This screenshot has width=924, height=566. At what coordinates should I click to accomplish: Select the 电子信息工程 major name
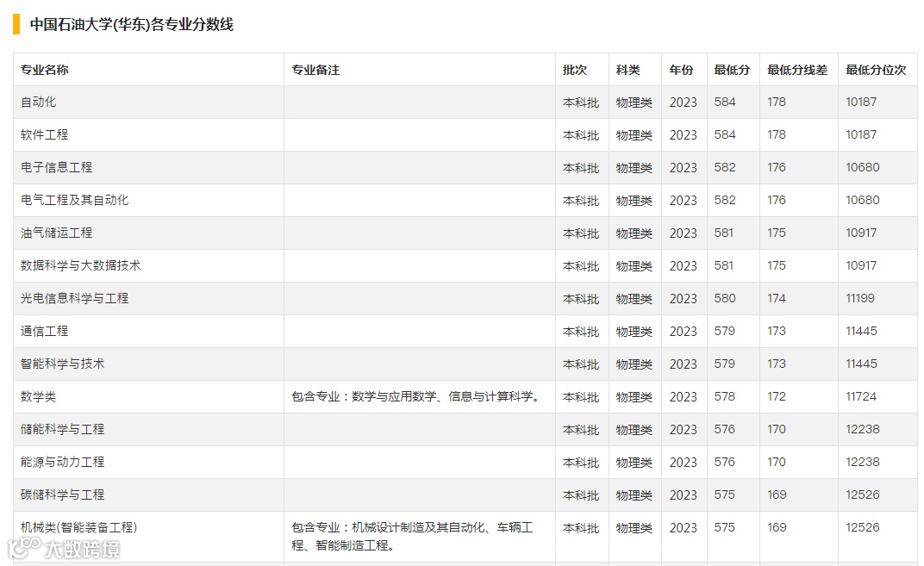coord(57,167)
